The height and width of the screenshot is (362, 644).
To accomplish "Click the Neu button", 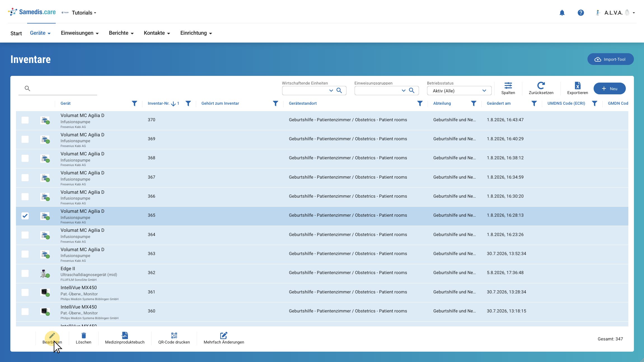I will coord(610,89).
